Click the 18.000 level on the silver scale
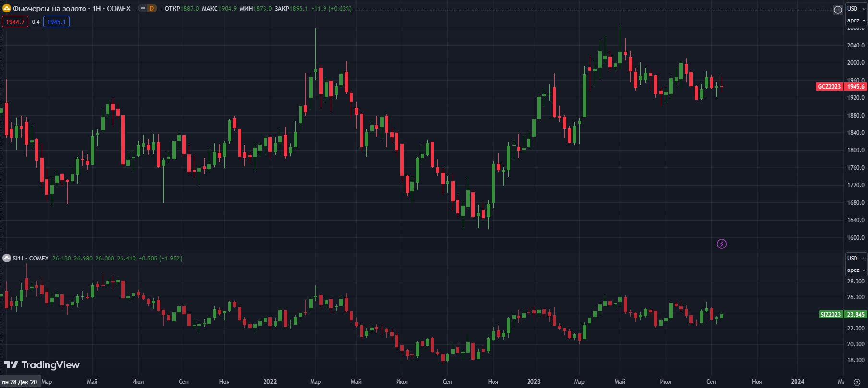Screen dimensions: 868x388 click(856, 360)
